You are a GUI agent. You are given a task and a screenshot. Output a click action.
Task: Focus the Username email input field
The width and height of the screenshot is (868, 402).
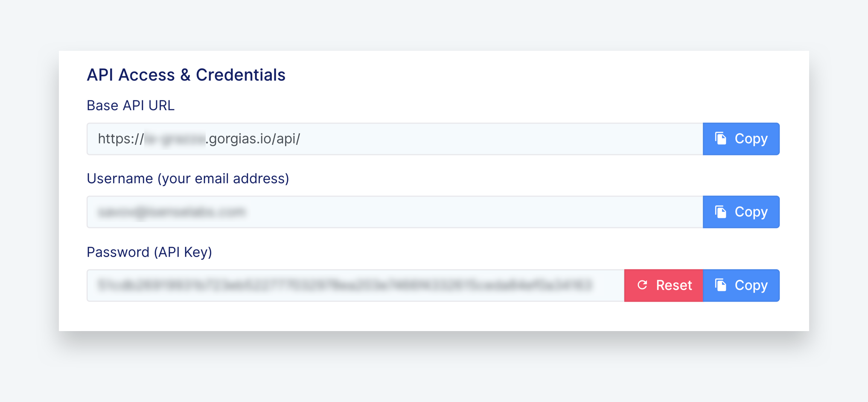click(x=395, y=212)
